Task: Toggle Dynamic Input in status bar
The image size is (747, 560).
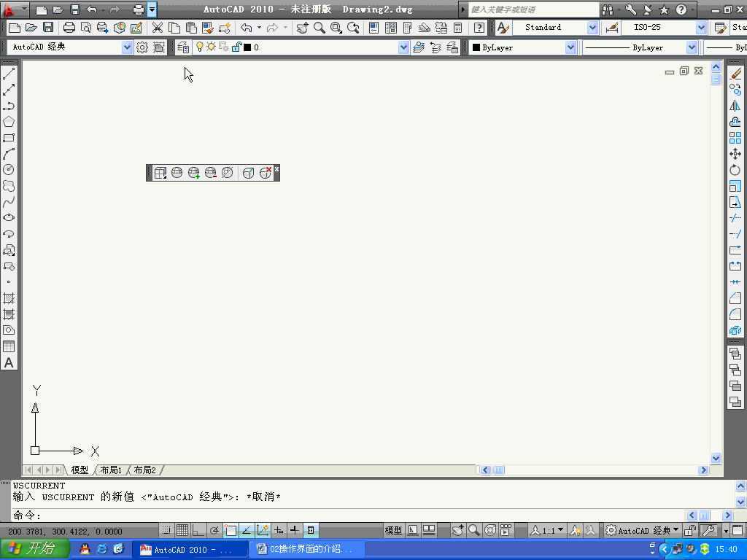Action: [x=279, y=530]
